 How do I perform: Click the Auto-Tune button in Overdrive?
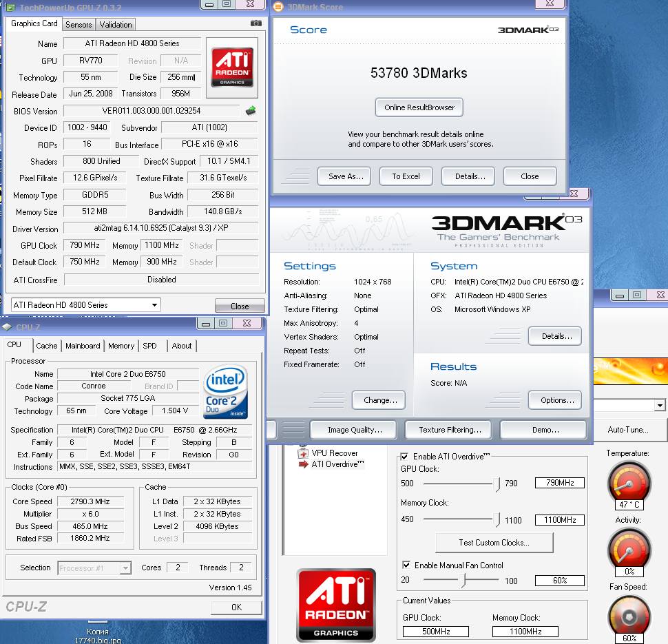click(628, 430)
